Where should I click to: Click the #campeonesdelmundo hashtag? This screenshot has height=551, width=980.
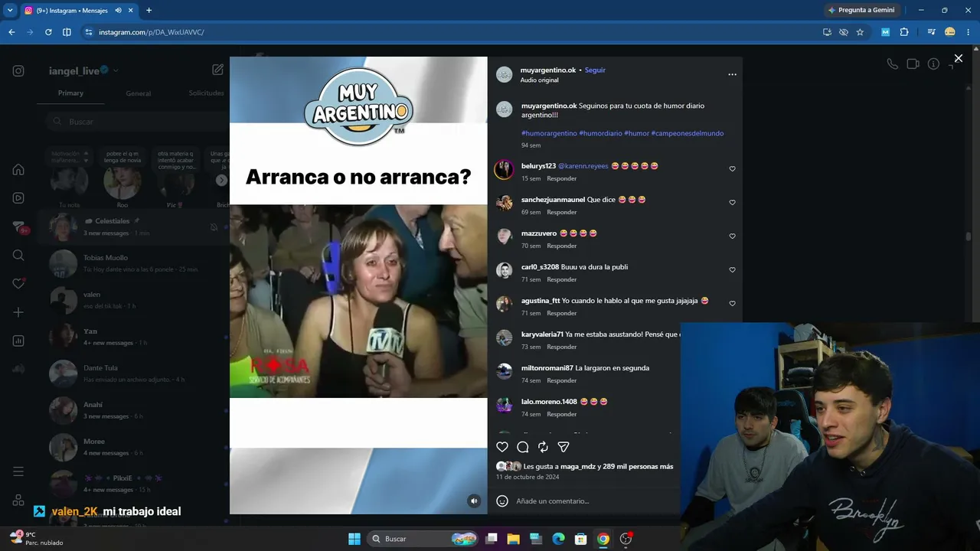(x=688, y=133)
